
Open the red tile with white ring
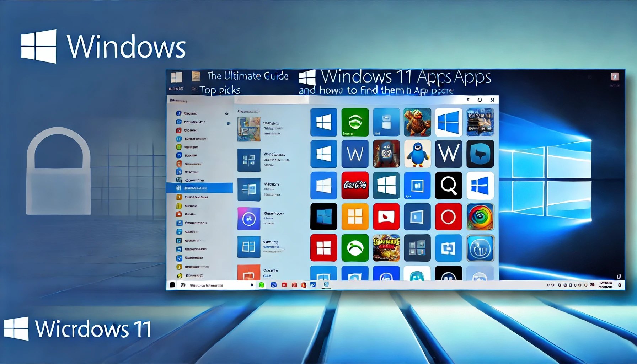[448, 217]
